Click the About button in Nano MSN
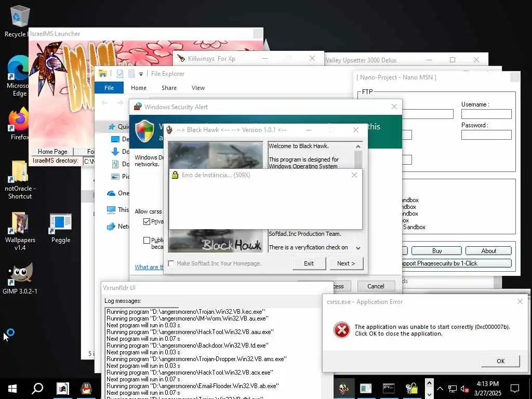 coord(488,251)
